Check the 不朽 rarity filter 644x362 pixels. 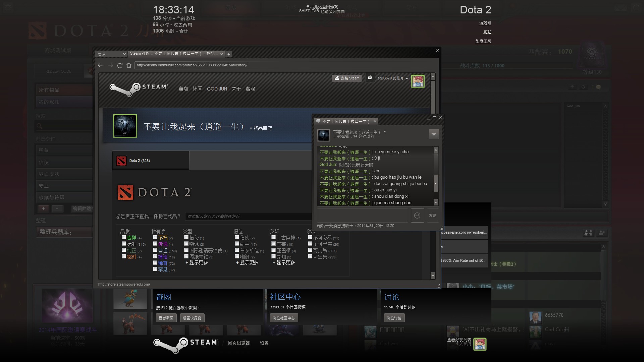tap(155, 237)
